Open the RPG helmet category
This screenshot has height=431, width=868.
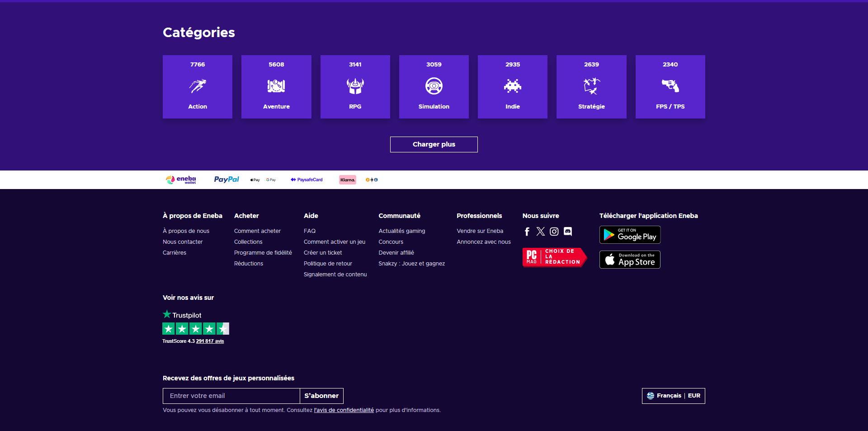355,87
